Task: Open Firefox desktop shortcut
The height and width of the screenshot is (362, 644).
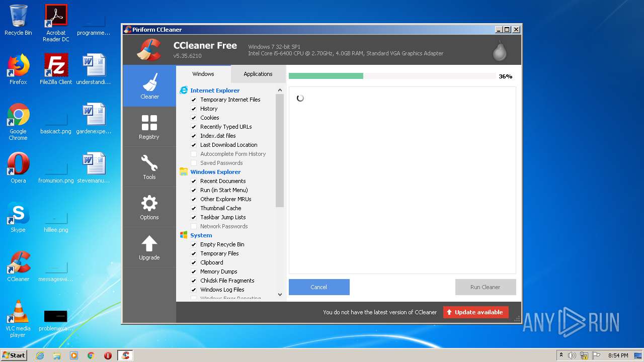Action: (x=18, y=69)
